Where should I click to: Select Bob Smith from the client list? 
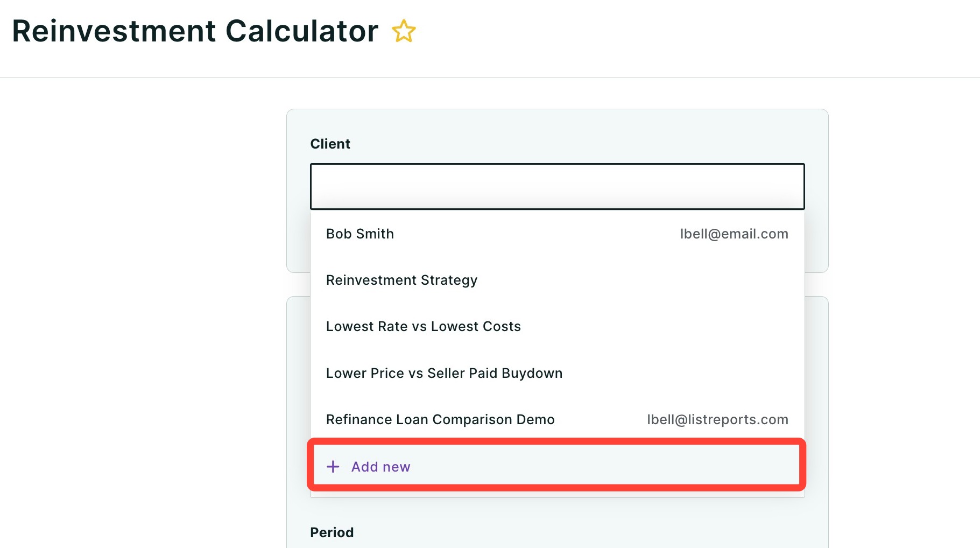pos(557,234)
